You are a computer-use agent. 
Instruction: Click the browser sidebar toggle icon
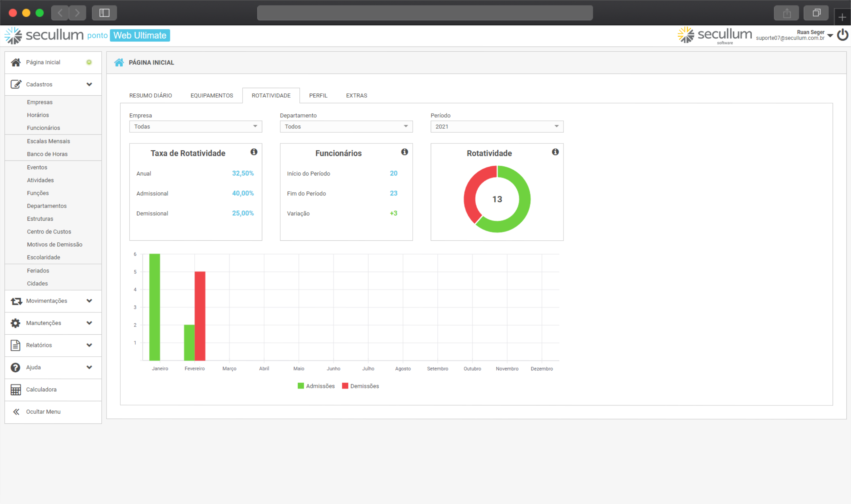(x=104, y=13)
